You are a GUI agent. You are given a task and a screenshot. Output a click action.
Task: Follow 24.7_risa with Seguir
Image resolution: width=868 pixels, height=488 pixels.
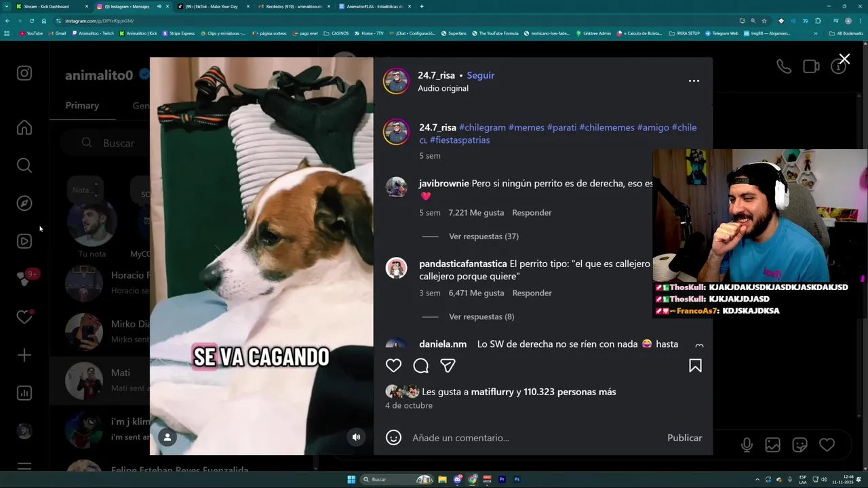481,75
